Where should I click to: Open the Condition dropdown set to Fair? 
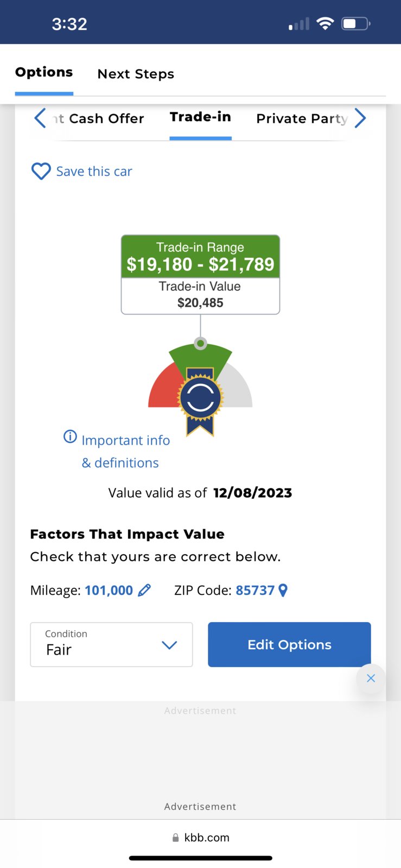coord(111,644)
